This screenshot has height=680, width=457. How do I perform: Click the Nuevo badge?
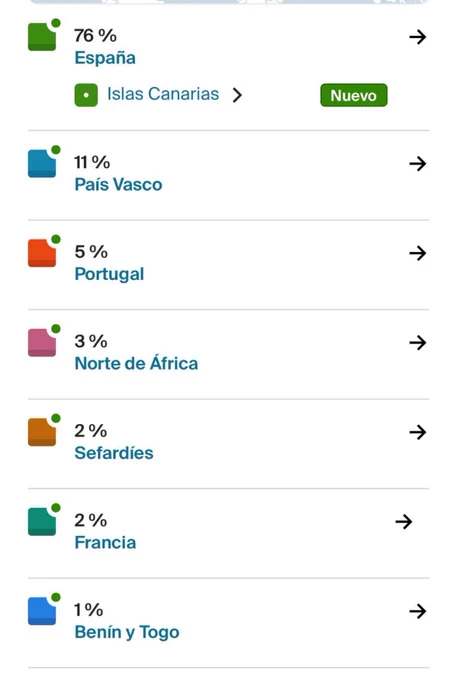click(x=353, y=95)
